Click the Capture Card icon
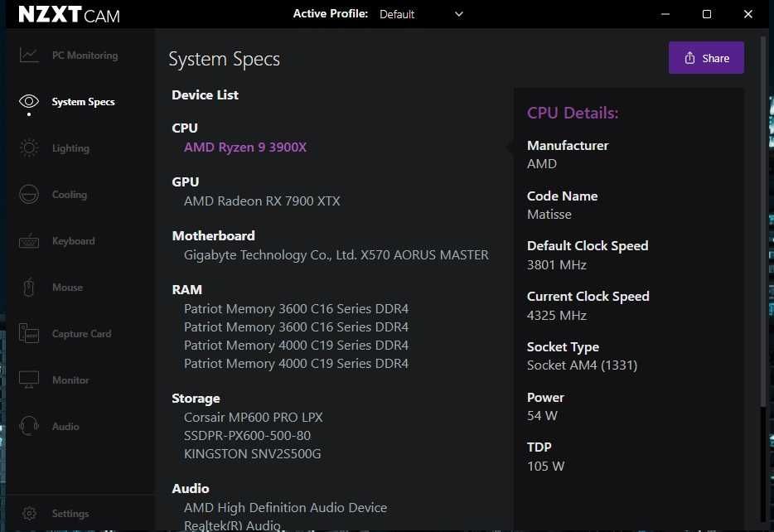 [29, 333]
